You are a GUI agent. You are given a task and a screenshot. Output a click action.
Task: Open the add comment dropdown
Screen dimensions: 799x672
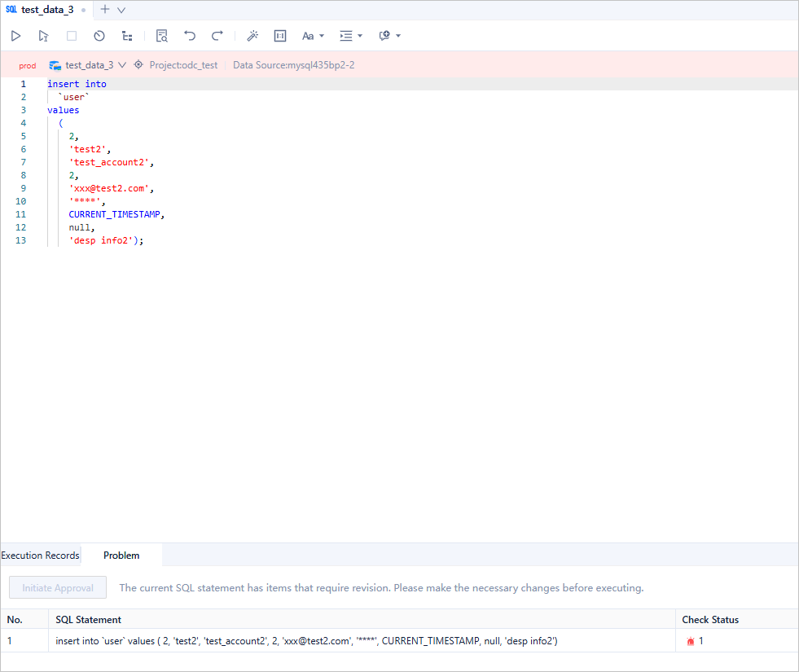389,36
